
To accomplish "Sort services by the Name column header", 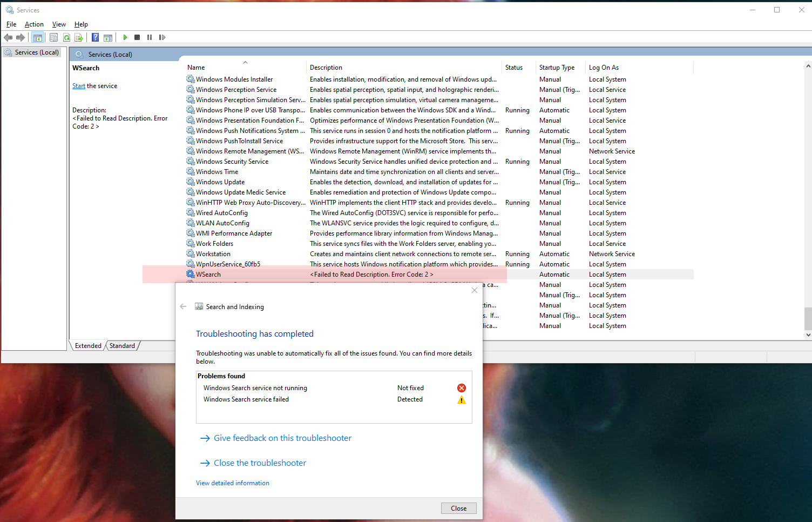I will tap(245, 68).
